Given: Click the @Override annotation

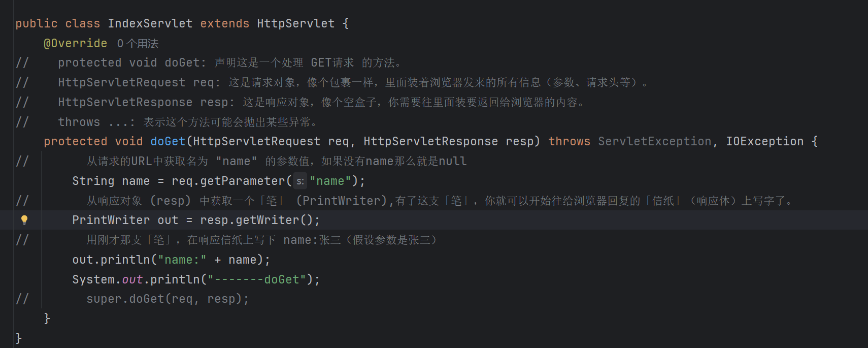Looking at the screenshot, I should tap(76, 44).
